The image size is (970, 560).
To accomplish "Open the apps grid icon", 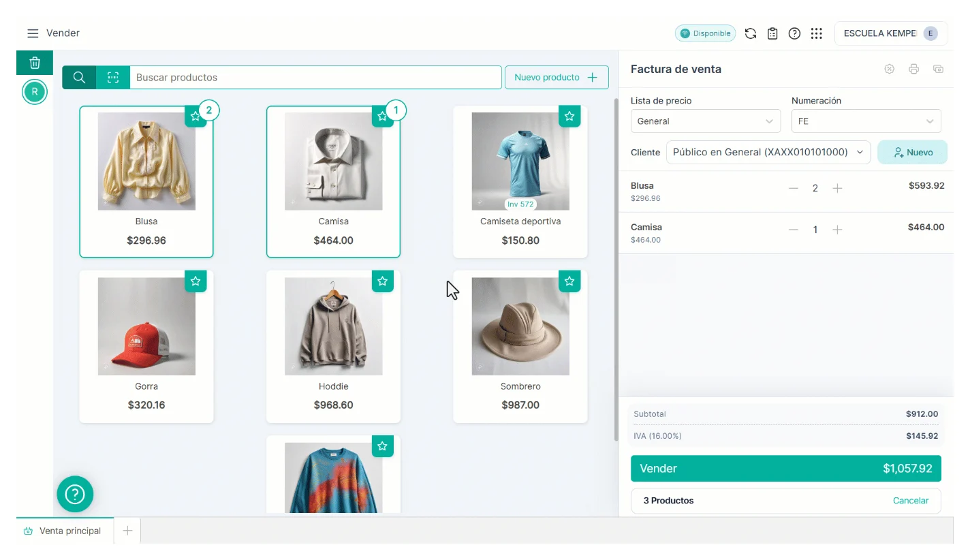I will (x=817, y=33).
